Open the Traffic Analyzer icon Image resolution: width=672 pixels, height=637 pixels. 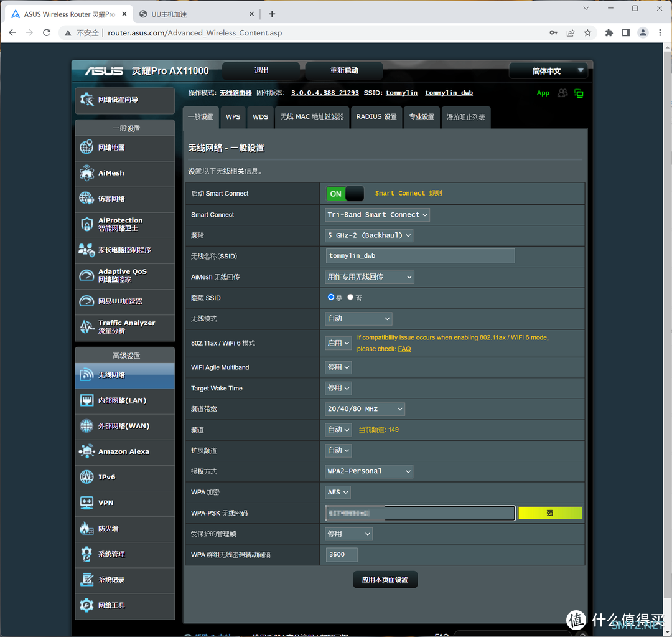click(86, 327)
